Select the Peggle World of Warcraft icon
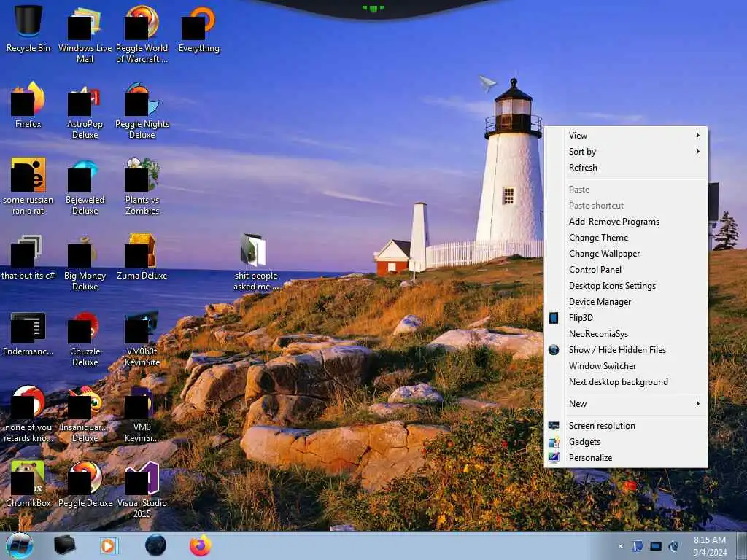 pos(142,34)
